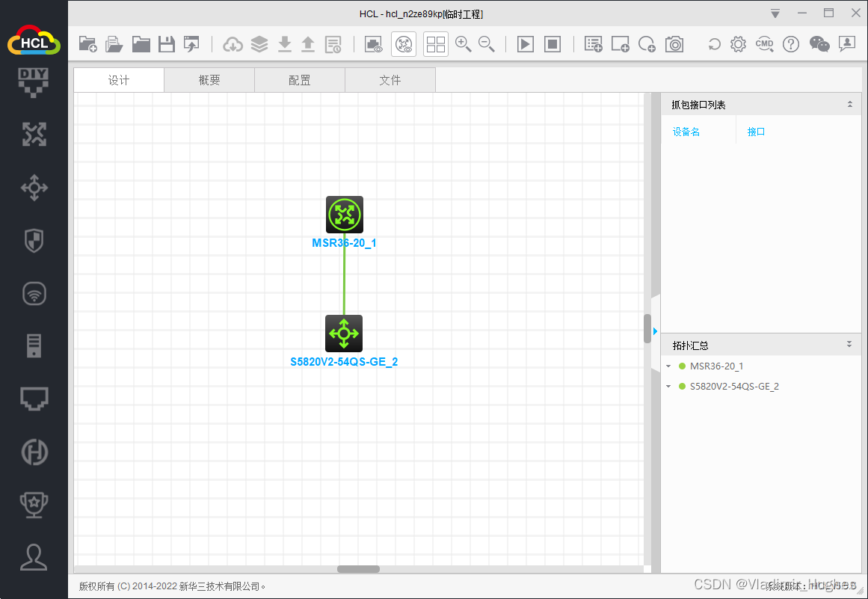Click the WeChat chat bubbles icon
Screen dimensions: 868x599
pyautogui.click(x=819, y=43)
